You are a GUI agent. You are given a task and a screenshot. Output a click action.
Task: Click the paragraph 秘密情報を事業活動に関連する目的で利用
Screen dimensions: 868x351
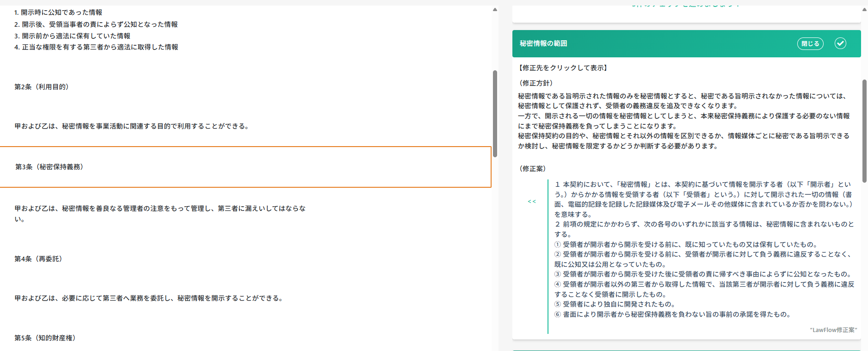pos(132,126)
